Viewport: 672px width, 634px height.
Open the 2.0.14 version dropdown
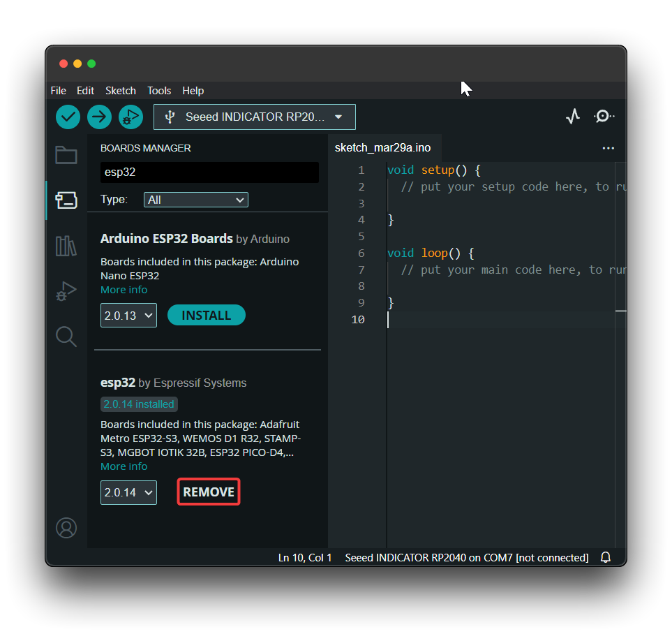coord(128,492)
